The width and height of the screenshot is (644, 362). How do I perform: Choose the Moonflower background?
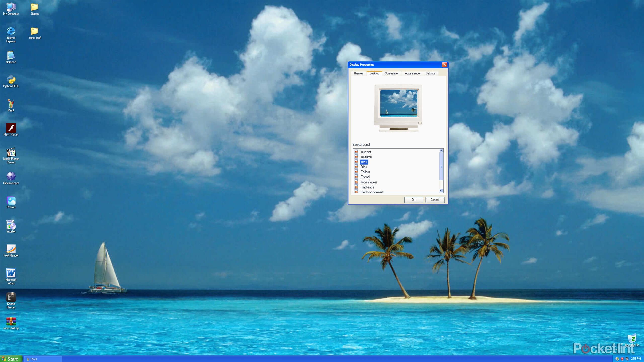coord(369,182)
